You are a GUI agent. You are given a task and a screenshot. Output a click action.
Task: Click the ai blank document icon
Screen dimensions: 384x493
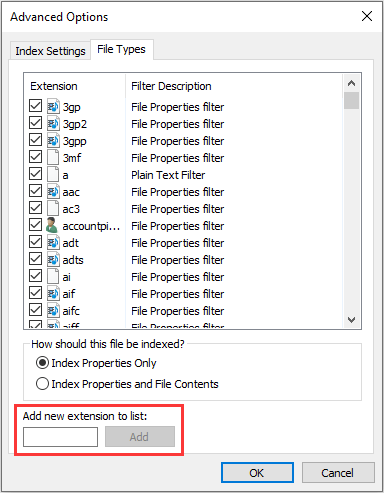pyautogui.click(x=53, y=277)
